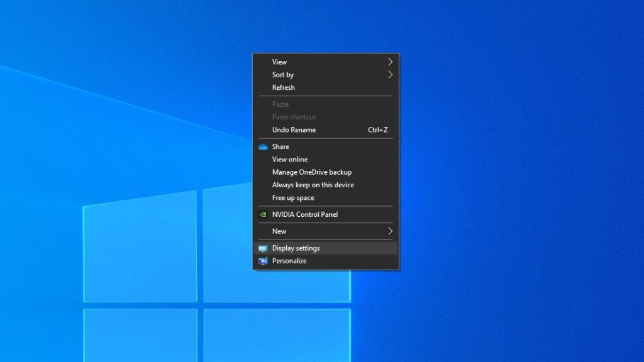
Task: Choose Share from the OneDrive entries
Action: point(325,146)
